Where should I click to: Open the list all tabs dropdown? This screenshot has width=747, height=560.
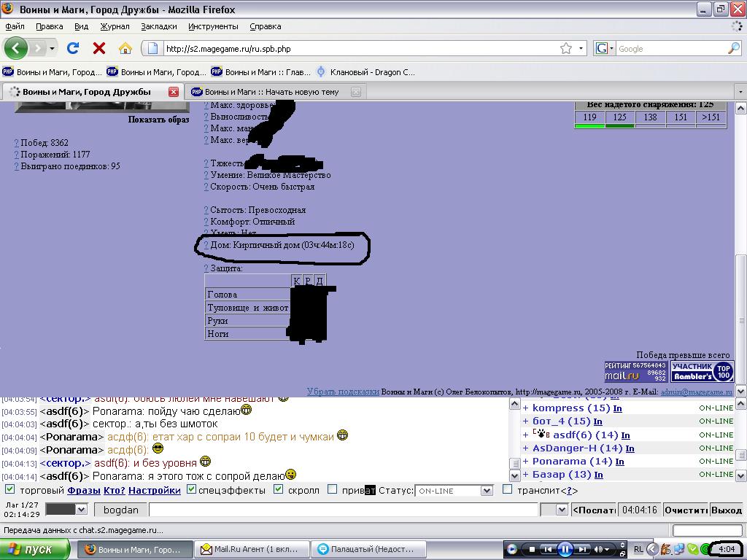740,91
